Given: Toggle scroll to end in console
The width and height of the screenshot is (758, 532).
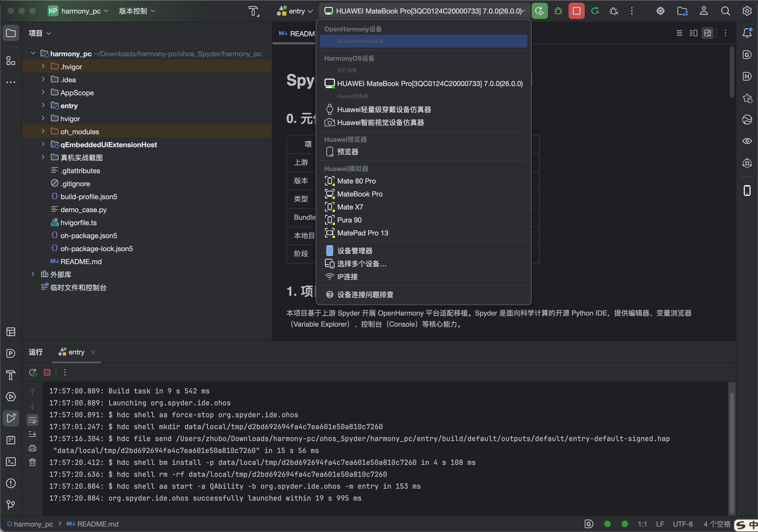Looking at the screenshot, I should [32, 434].
